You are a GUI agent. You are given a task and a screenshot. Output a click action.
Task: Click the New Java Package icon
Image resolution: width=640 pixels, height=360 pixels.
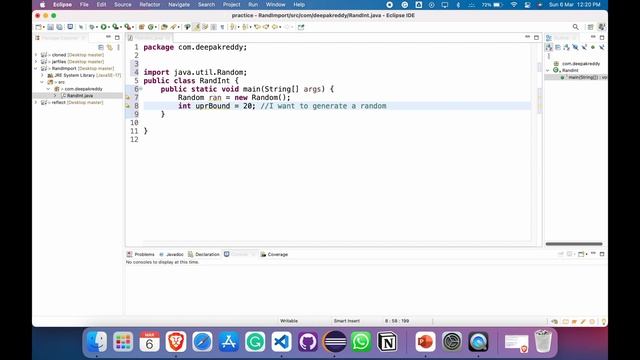coord(142,27)
